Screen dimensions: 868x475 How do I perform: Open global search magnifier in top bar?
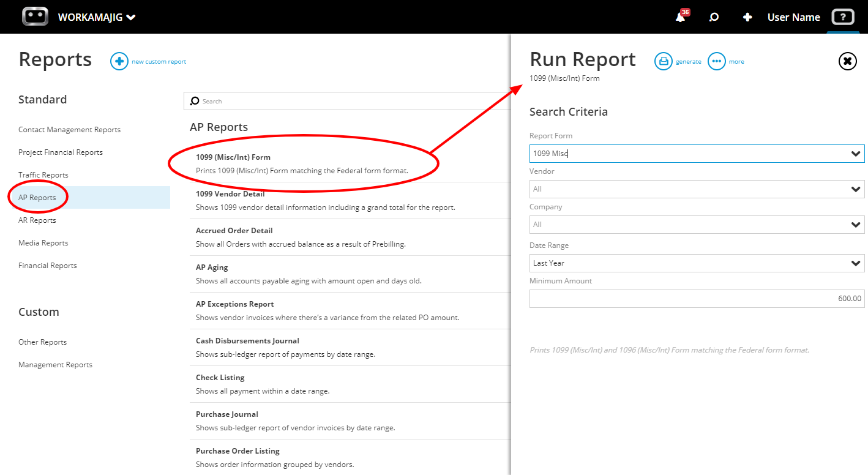click(713, 17)
